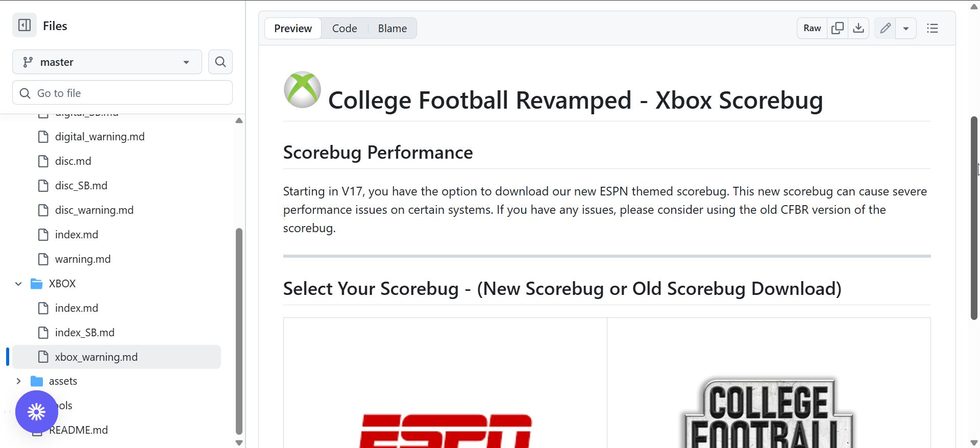980x448 pixels.
Task: Open the document outline list
Action: point(933,29)
